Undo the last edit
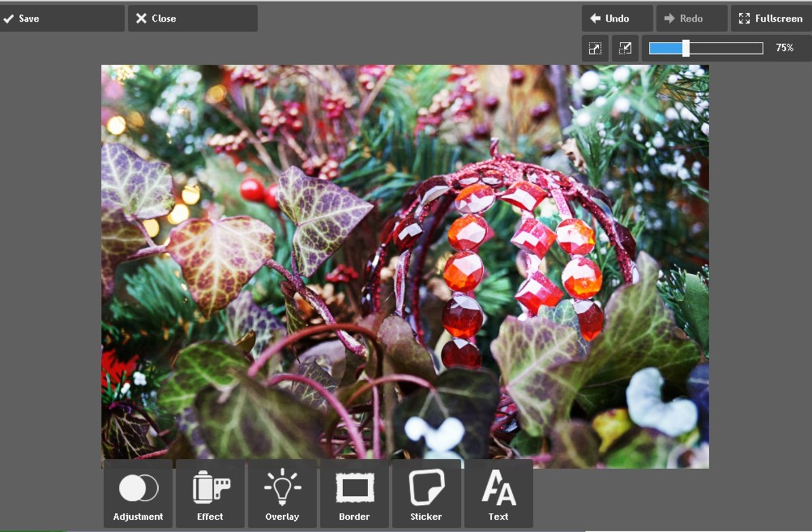Screen dimensions: 812x532 click(x=616, y=18)
